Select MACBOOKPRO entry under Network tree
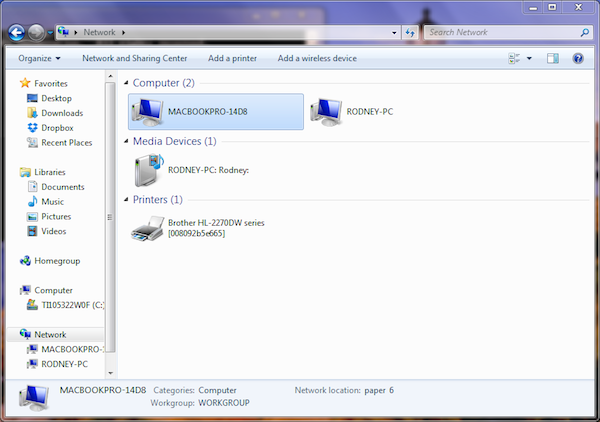 coord(65,349)
